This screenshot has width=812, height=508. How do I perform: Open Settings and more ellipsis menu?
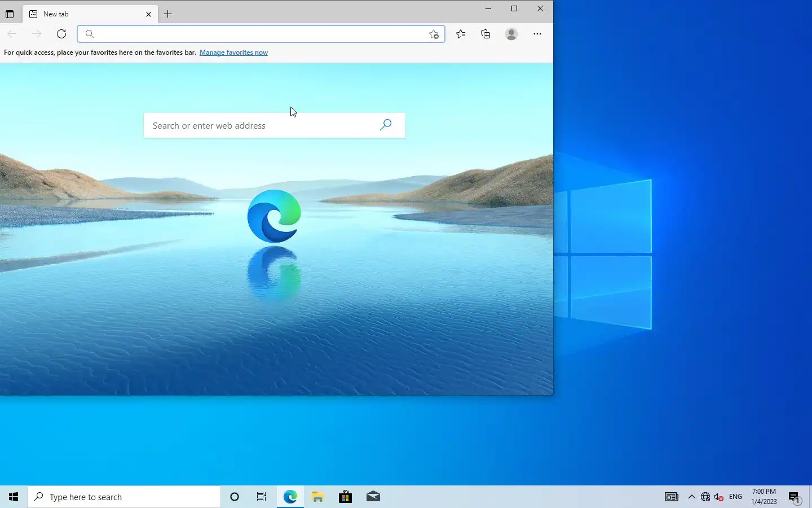(537, 34)
